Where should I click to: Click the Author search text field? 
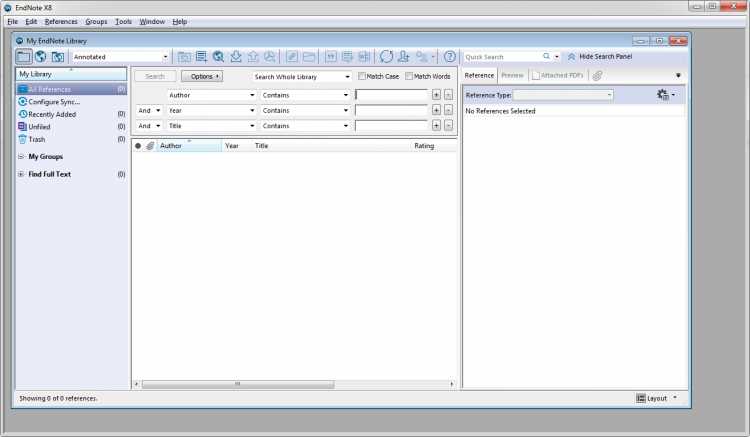point(391,95)
